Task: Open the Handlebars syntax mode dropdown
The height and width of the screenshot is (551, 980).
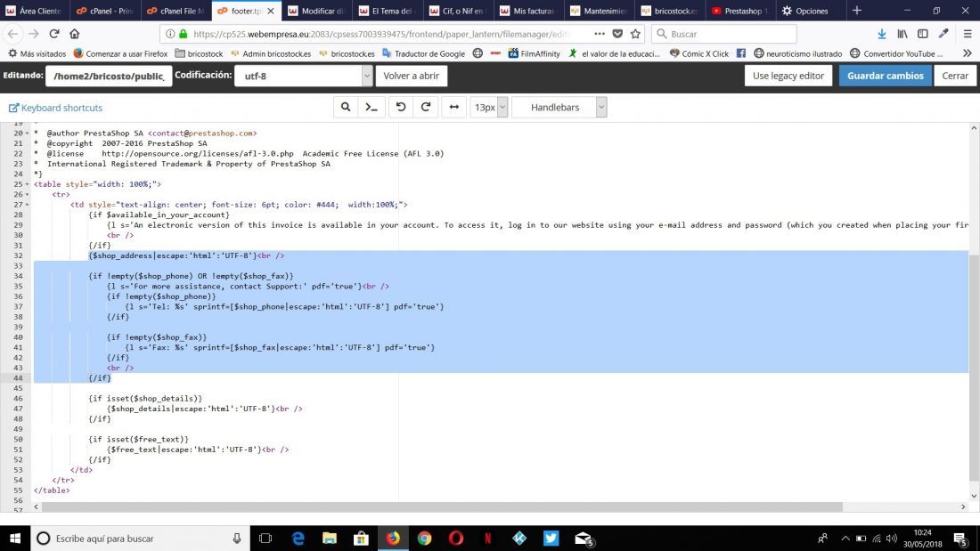Action: (559, 108)
